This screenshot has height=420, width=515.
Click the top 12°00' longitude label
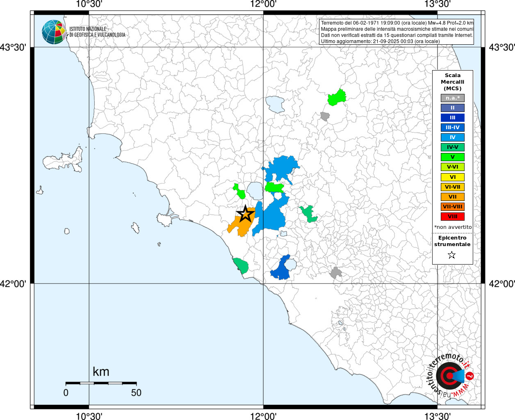pos(263,4)
